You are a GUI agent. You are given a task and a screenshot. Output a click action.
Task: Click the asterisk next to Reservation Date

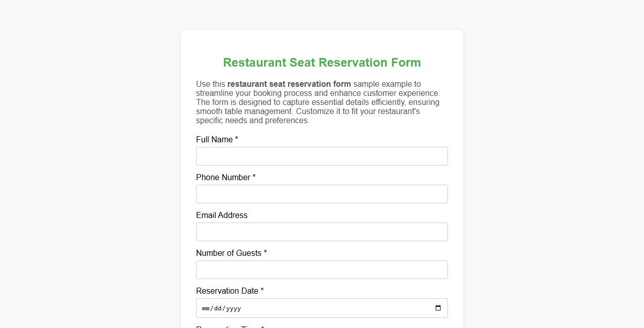click(x=261, y=291)
